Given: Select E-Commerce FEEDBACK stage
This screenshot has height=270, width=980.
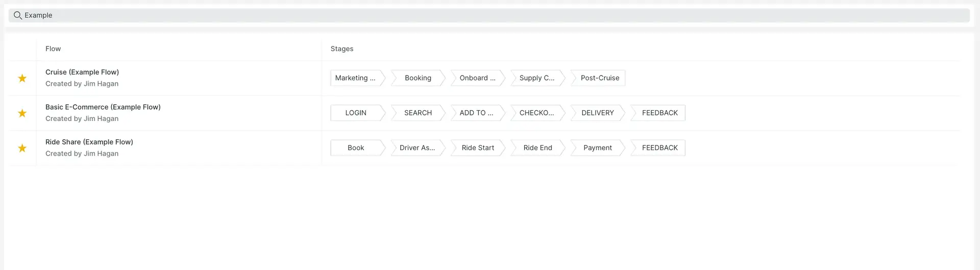Looking at the screenshot, I should tap(659, 113).
